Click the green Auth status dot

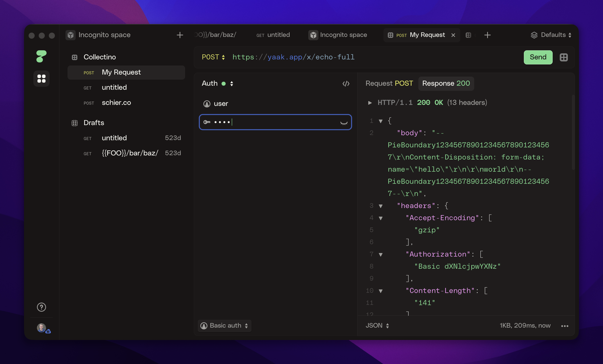224,84
